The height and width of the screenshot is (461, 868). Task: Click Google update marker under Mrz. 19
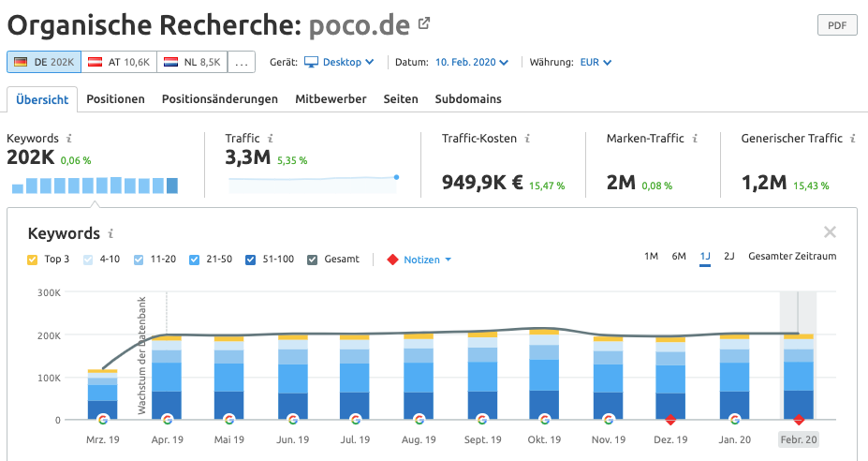(103, 420)
